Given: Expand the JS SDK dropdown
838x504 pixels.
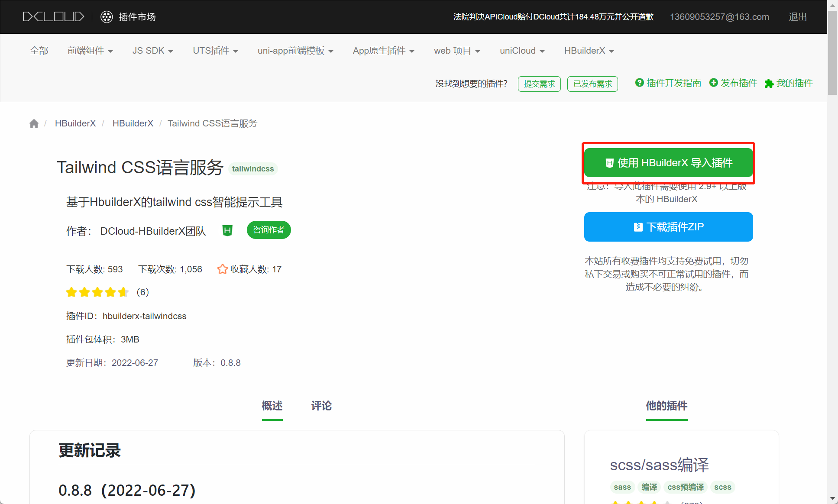Looking at the screenshot, I should pyautogui.click(x=153, y=51).
